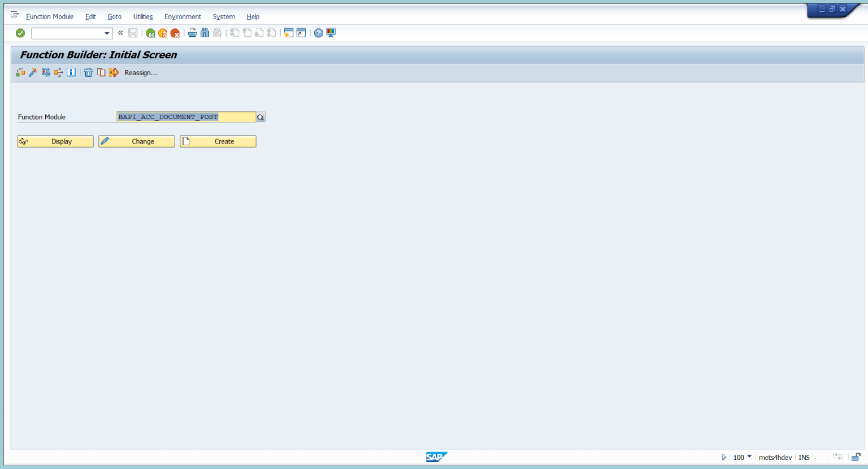Screen dimensions: 868x469
Task: Open the command field dropdown arrow
Action: (107, 33)
